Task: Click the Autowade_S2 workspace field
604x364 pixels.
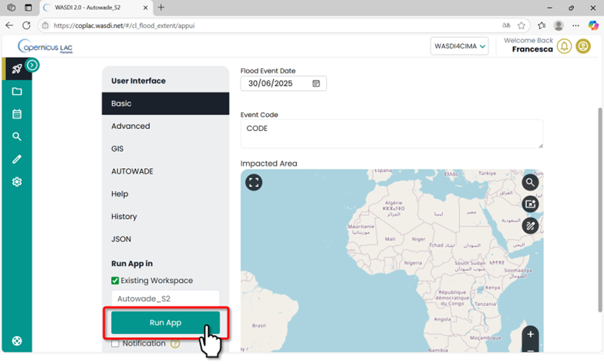Action: tap(165, 298)
